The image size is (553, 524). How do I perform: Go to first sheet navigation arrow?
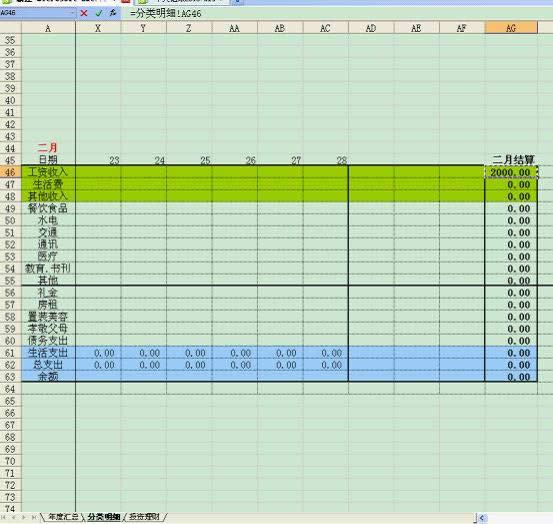[4, 517]
